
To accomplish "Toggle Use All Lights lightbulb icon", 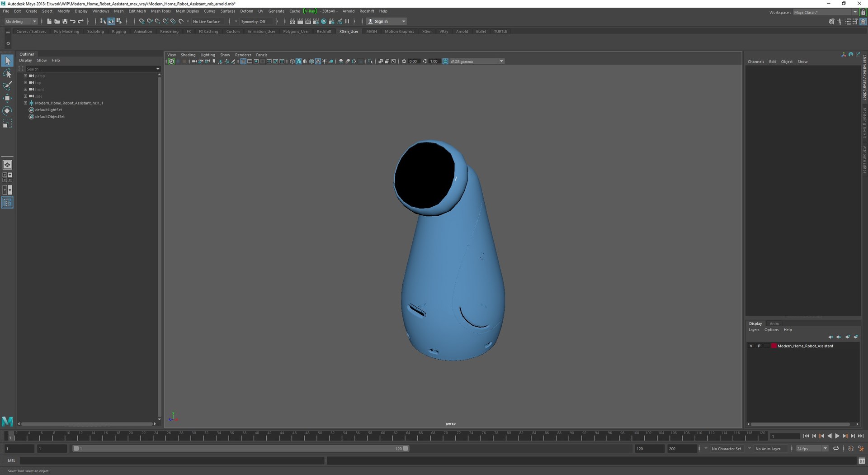I will pos(325,62).
